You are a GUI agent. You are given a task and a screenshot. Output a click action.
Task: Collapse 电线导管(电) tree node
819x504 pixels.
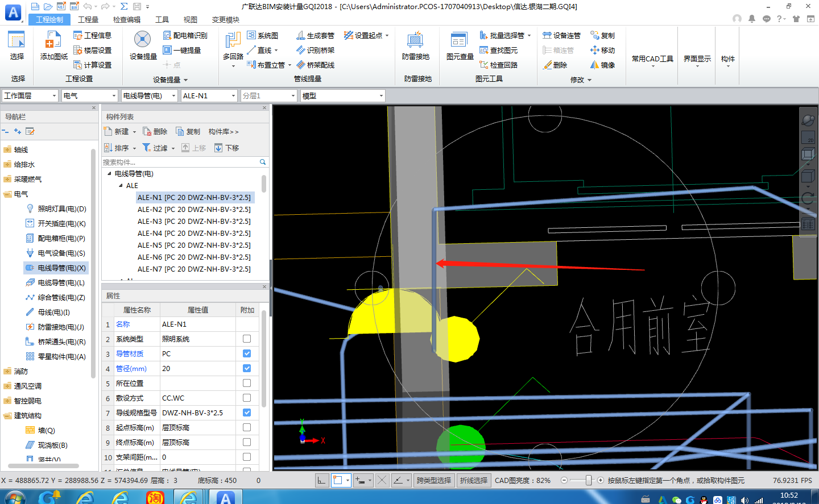click(109, 174)
